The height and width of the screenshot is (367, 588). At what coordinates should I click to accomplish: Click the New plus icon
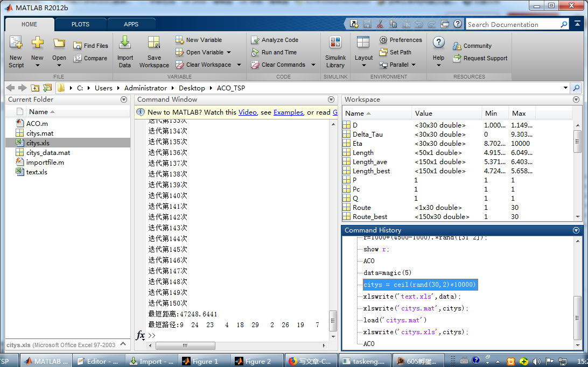point(37,43)
